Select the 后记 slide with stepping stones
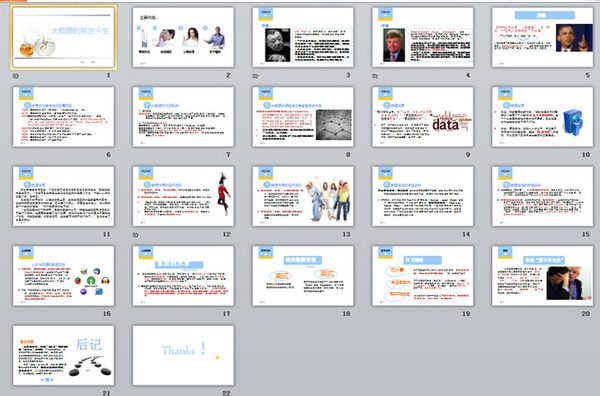 pyautogui.click(x=64, y=355)
